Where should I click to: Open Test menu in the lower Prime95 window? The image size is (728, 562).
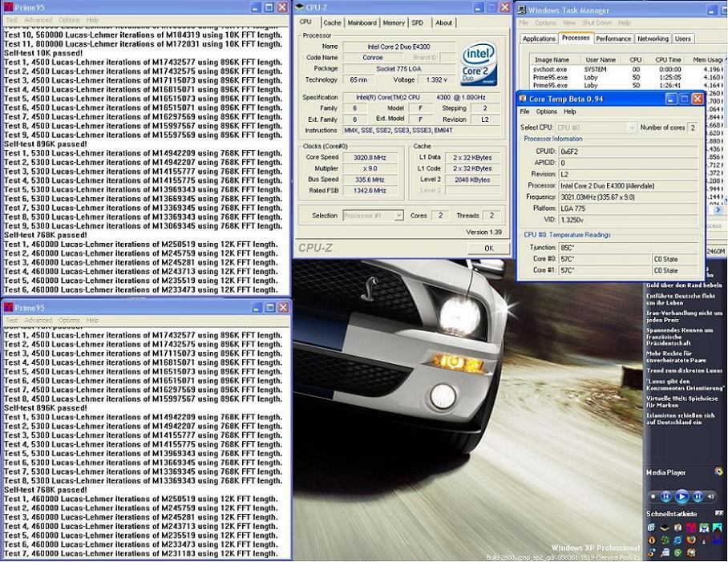[11, 320]
